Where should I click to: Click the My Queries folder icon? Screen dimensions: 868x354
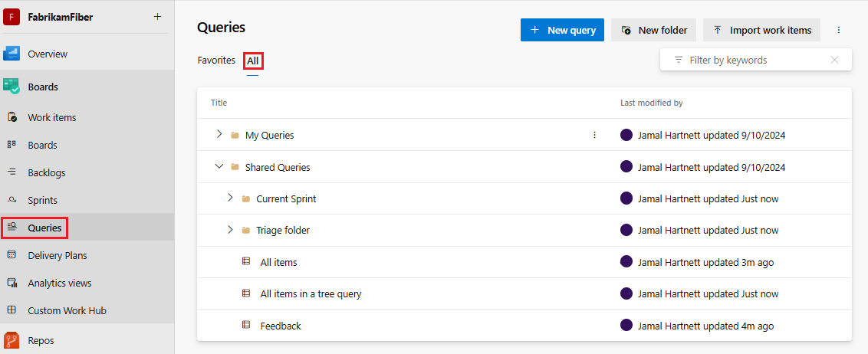click(x=235, y=135)
